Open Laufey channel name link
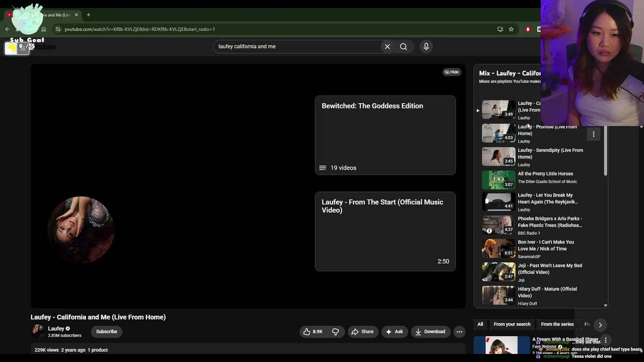644x362 pixels. pos(56,328)
